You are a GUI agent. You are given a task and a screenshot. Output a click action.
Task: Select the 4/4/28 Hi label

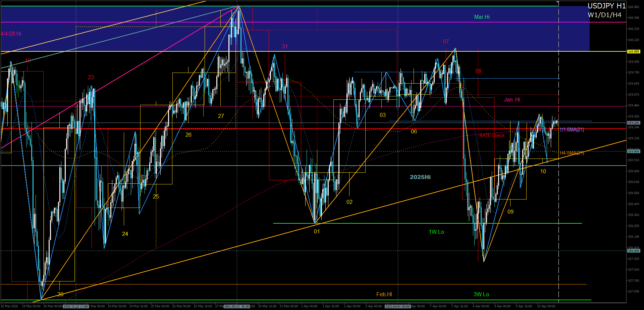11,34
